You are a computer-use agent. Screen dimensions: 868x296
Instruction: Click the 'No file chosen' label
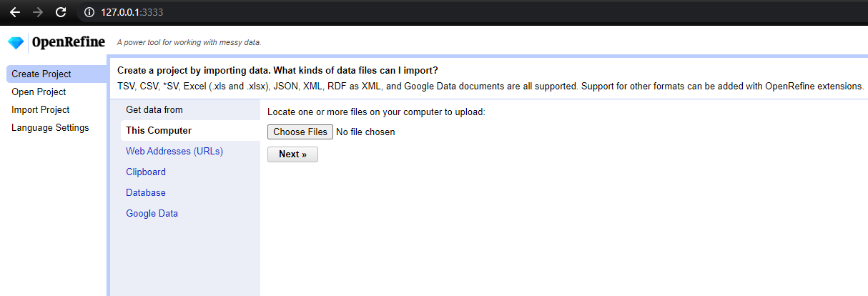click(x=365, y=132)
